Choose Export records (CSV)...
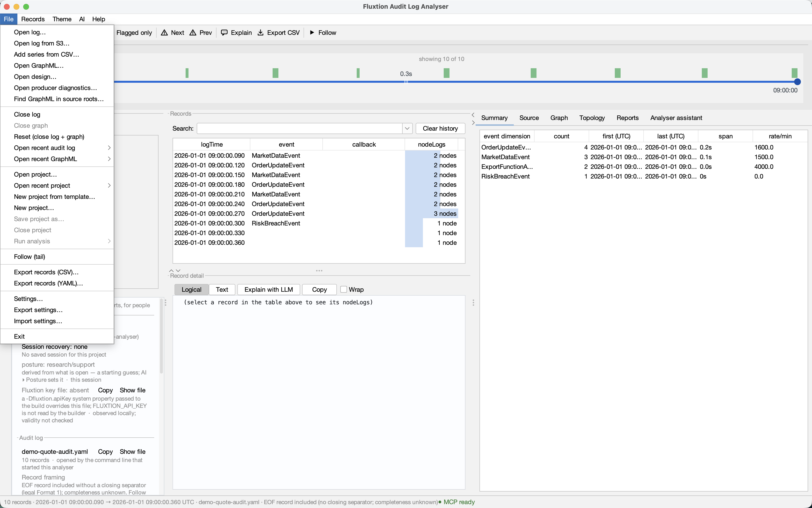 point(57,272)
